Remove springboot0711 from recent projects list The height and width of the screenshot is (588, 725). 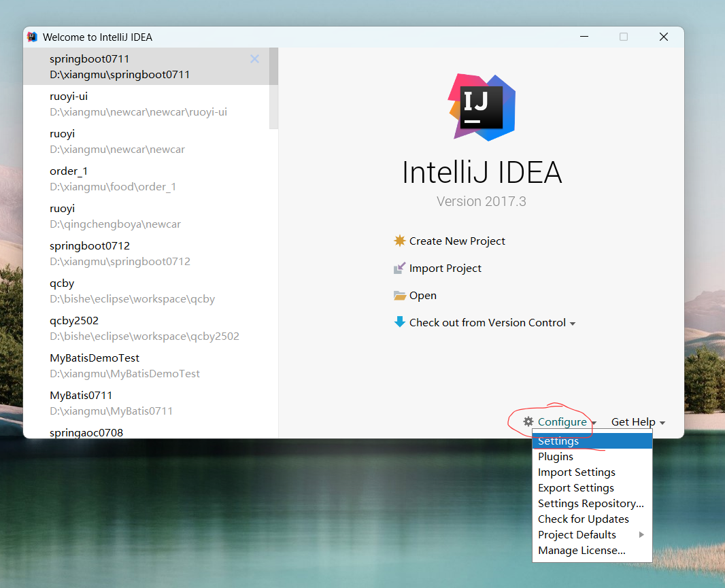[x=254, y=58]
